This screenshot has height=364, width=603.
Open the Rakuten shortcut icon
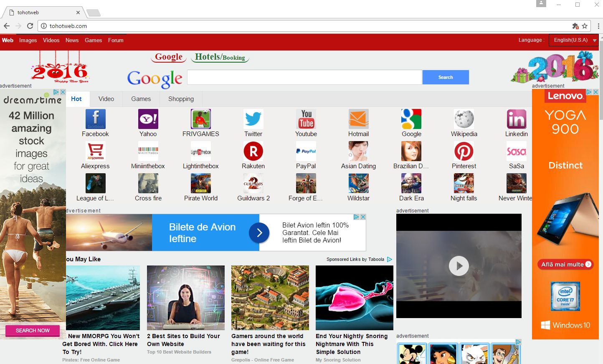[x=253, y=151]
